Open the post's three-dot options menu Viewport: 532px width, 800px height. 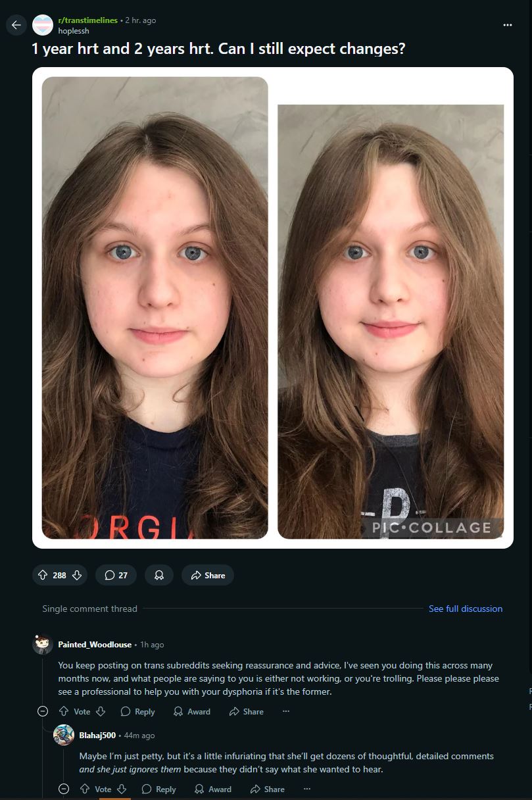(507, 25)
